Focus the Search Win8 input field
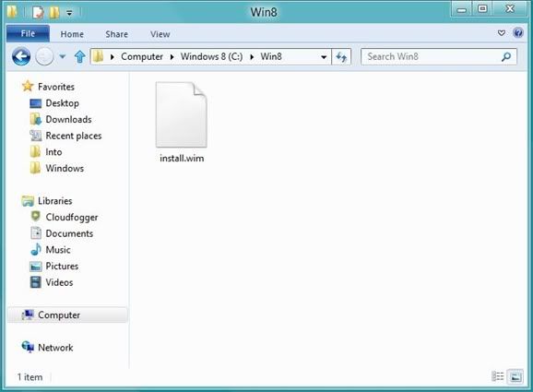Viewport: 533px width, 392px height. (x=431, y=57)
